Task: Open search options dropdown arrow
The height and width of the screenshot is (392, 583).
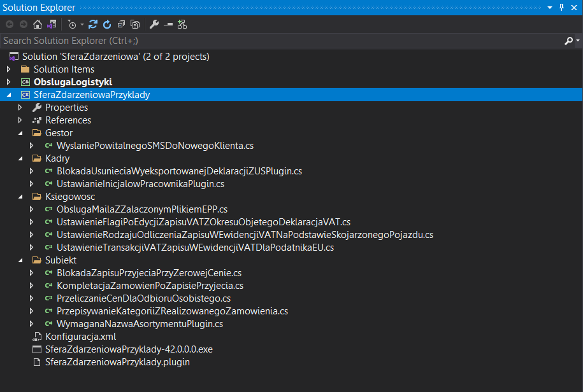Action: tap(578, 41)
